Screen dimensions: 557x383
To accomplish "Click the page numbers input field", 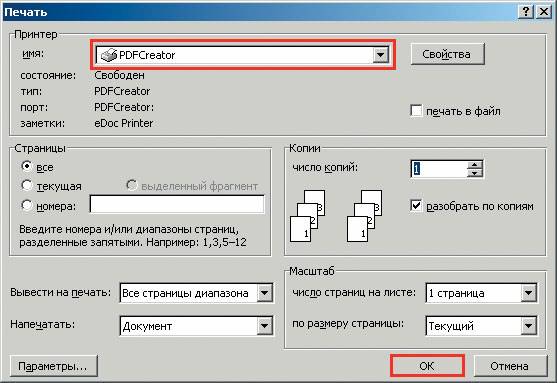I will tap(177, 204).
